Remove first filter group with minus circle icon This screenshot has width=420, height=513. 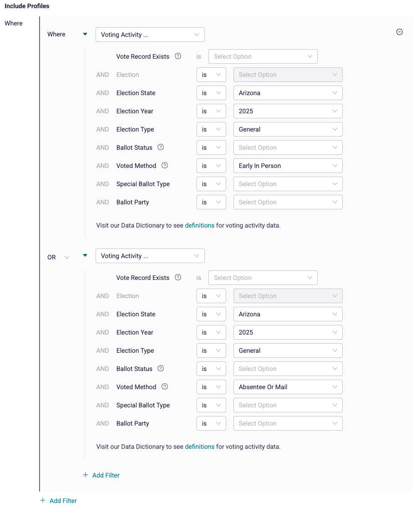pos(400,32)
